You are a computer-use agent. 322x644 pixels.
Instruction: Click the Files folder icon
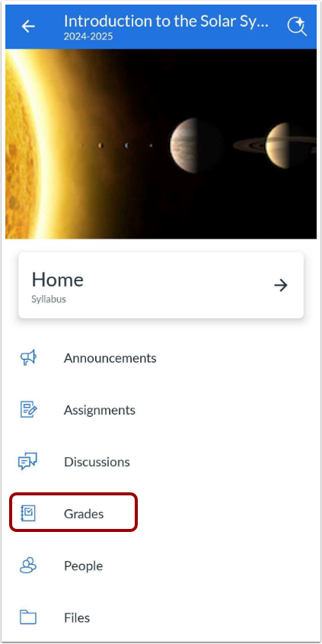click(x=28, y=617)
